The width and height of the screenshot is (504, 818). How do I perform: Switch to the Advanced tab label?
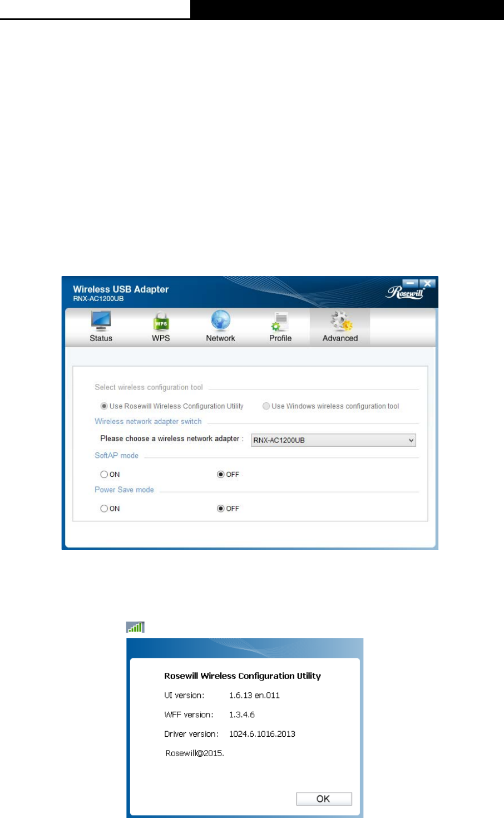(x=340, y=338)
